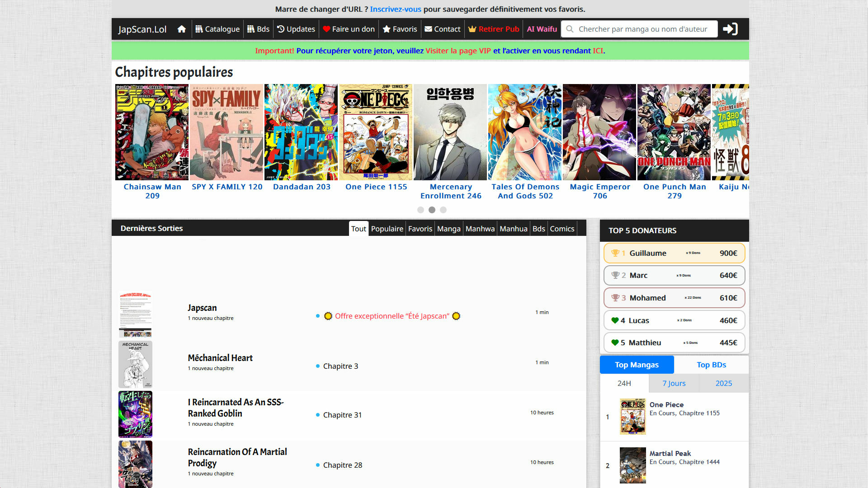Open the home icon in navbar
Image resolution: width=868 pixels, height=488 pixels.
[182, 29]
